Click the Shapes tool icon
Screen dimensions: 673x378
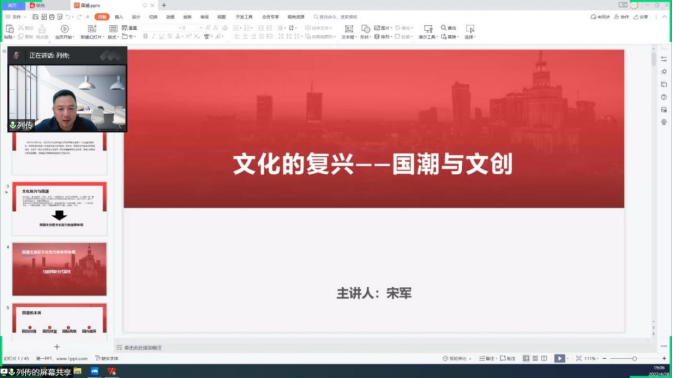tap(365, 29)
